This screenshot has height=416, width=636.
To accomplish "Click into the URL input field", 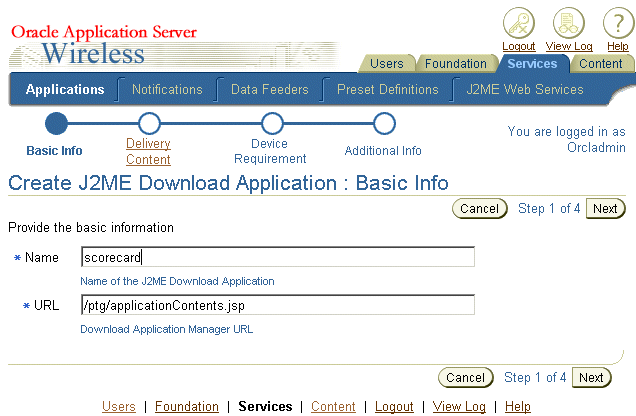I will tap(278, 305).
